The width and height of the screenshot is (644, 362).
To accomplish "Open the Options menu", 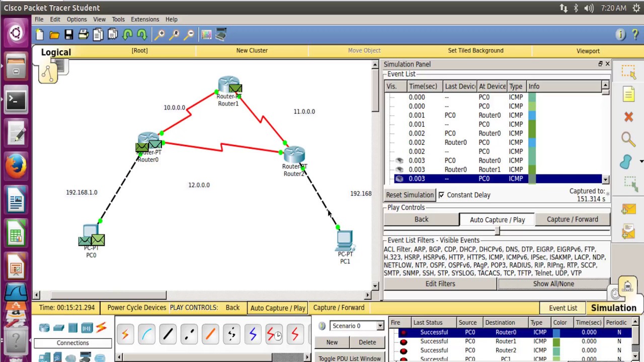I will [76, 19].
